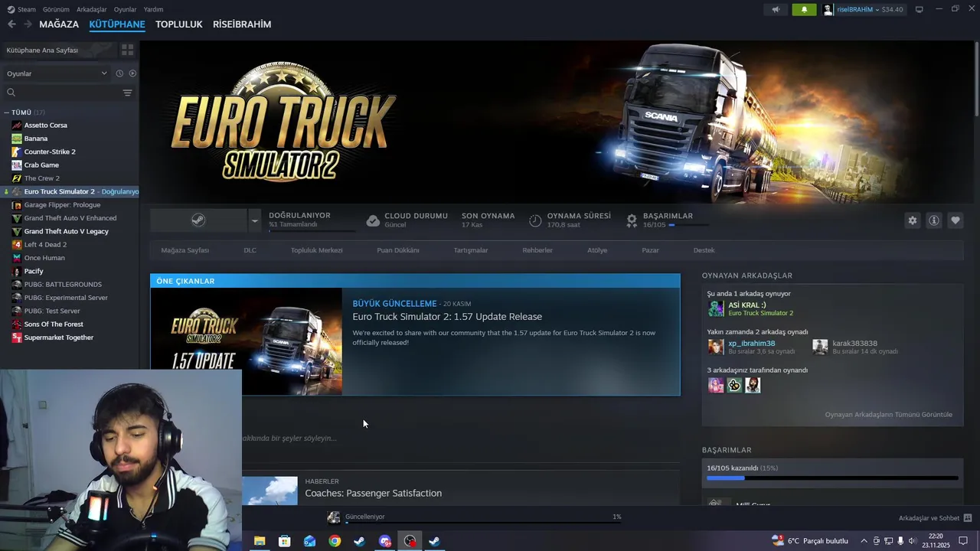This screenshot has width=980, height=551.
Task: Open Discord in the taskbar
Action: (x=385, y=541)
